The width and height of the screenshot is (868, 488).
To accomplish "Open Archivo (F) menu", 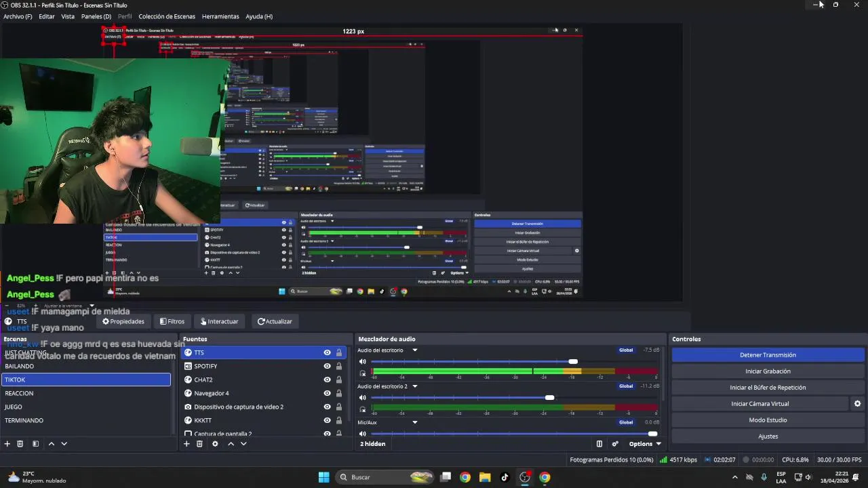I will (18, 16).
